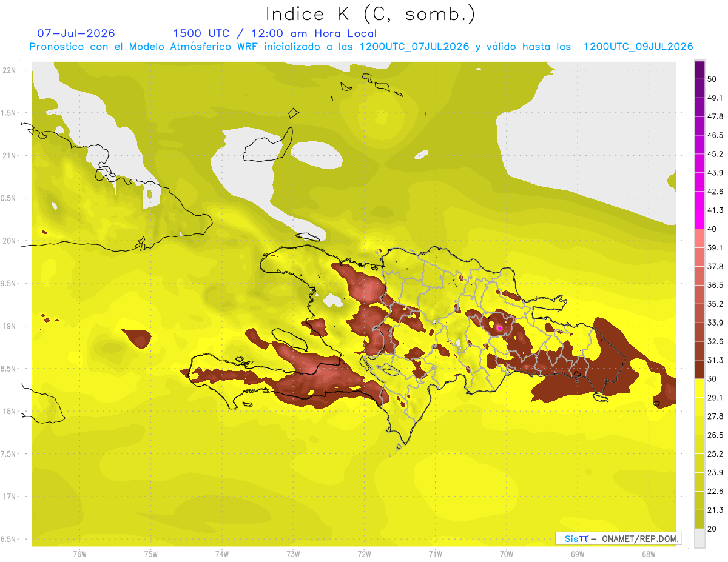Click the '1500 UTC / 12:00 am Hora Local' label
Screen dimensions: 728x562
(x=275, y=33)
